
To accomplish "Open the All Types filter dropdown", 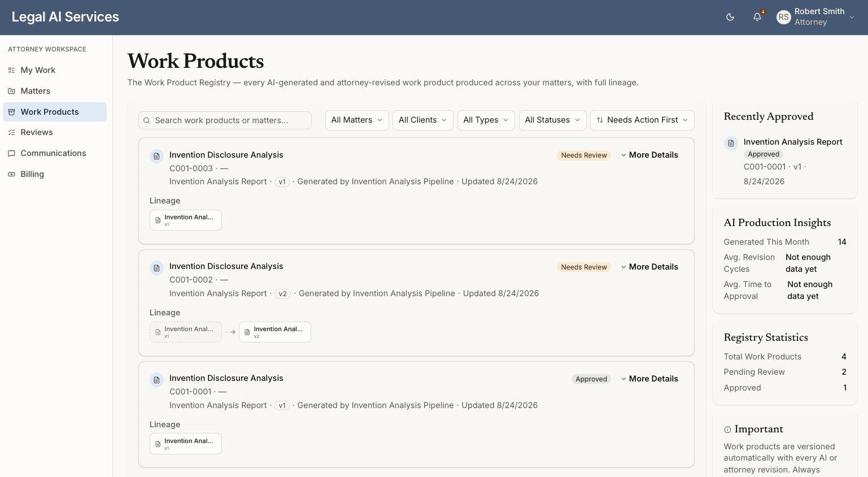I will (x=486, y=120).
